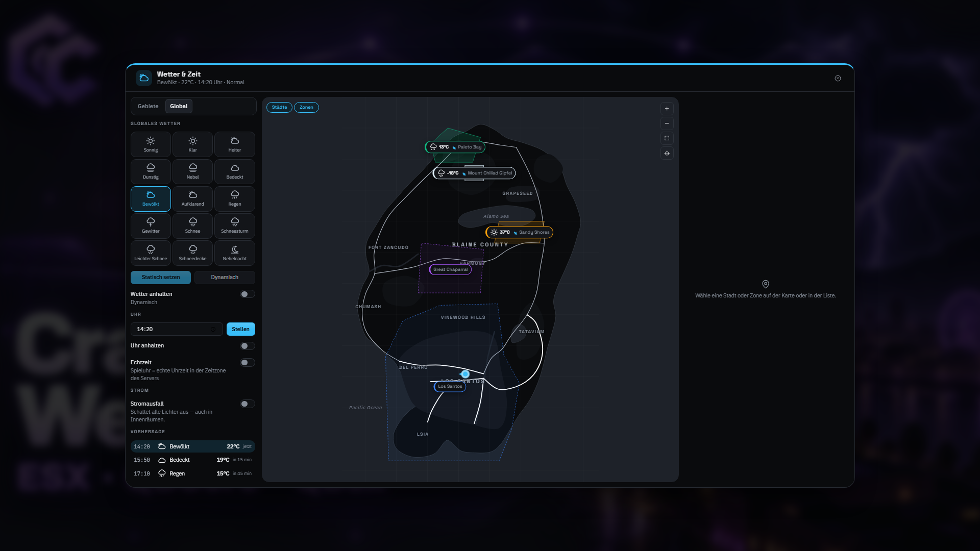Select the 17:10 Regen forecast row
Screen dimensions: 980x551
[x=193, y=473]
